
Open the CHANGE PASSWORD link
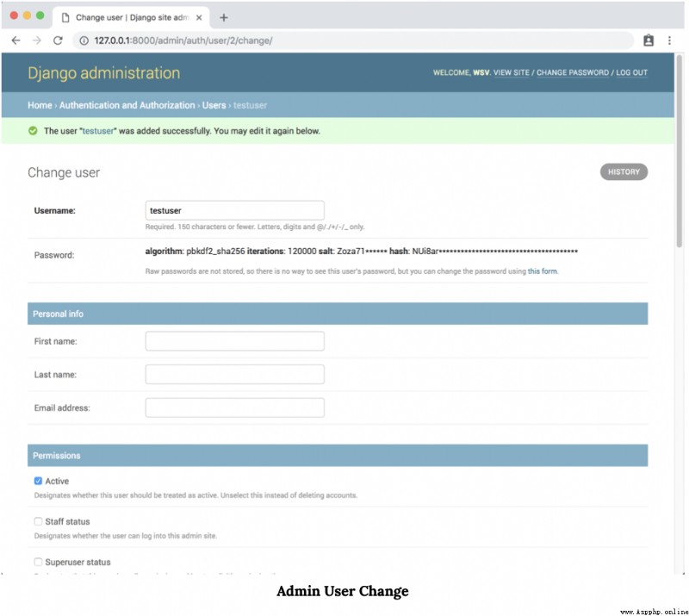click(x=573, y=72)
